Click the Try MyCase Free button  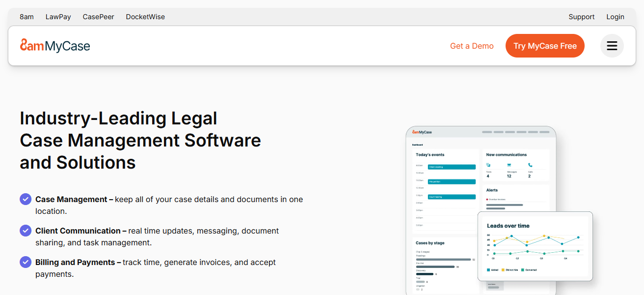coord(545,46)
